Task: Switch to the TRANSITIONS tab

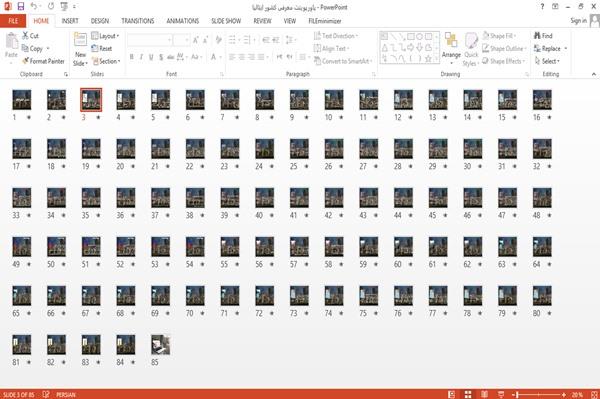Action: (138, 21)
